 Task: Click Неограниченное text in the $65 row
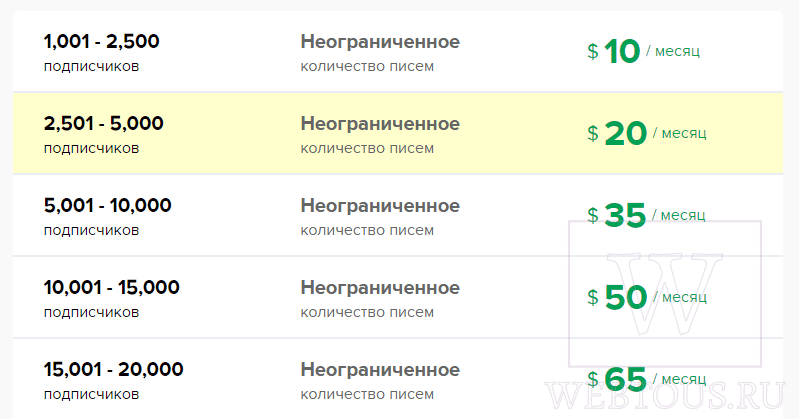(x=380, y=370)
